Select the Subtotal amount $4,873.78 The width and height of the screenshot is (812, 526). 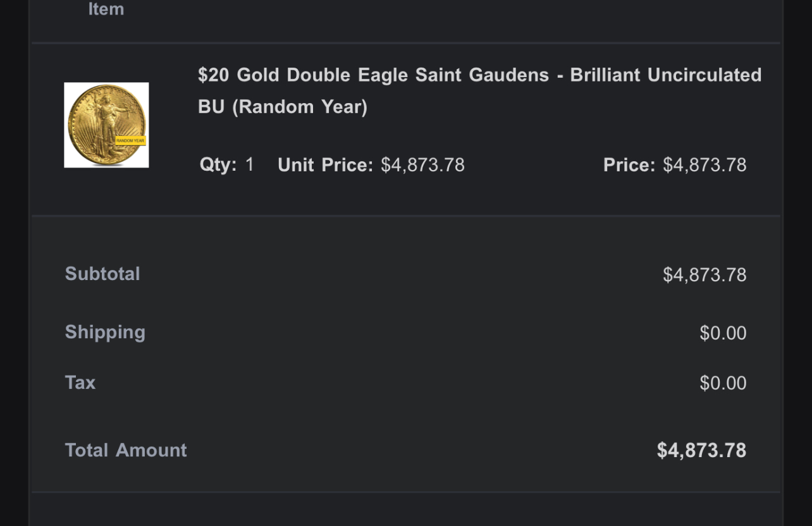tap(704, 275)
